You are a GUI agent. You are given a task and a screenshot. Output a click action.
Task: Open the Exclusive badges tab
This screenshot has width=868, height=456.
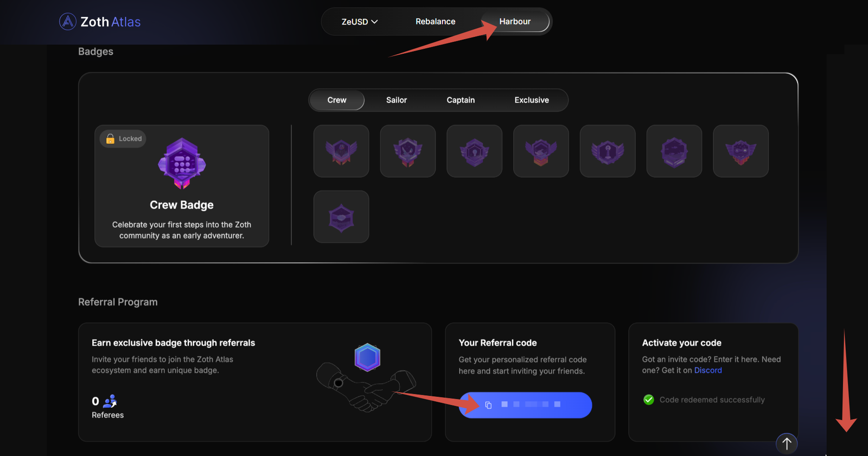[x=531, y=100]
